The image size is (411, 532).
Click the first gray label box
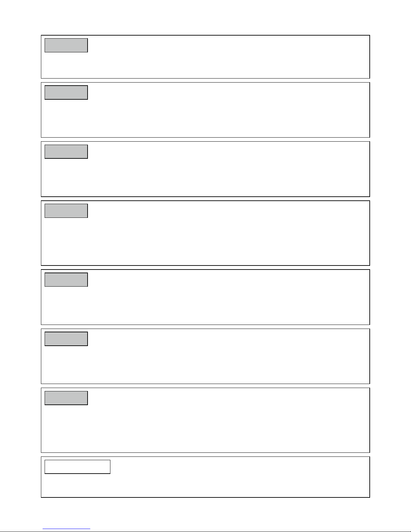click(x=66, y=45)
